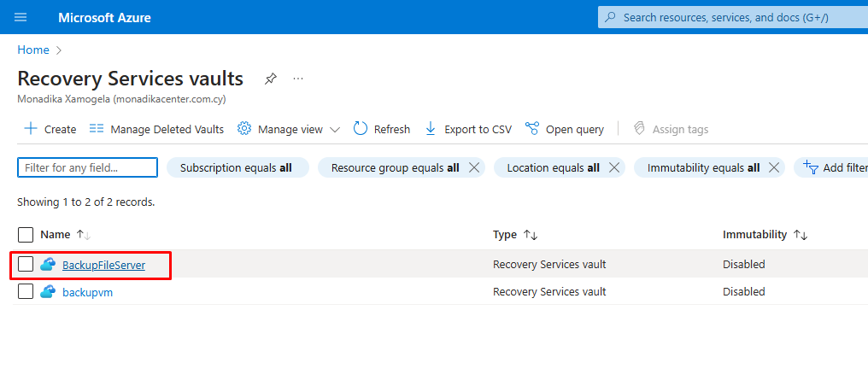Edit the Resource group equals all filter
Screen dimensions: 868x392
[396, 167]
